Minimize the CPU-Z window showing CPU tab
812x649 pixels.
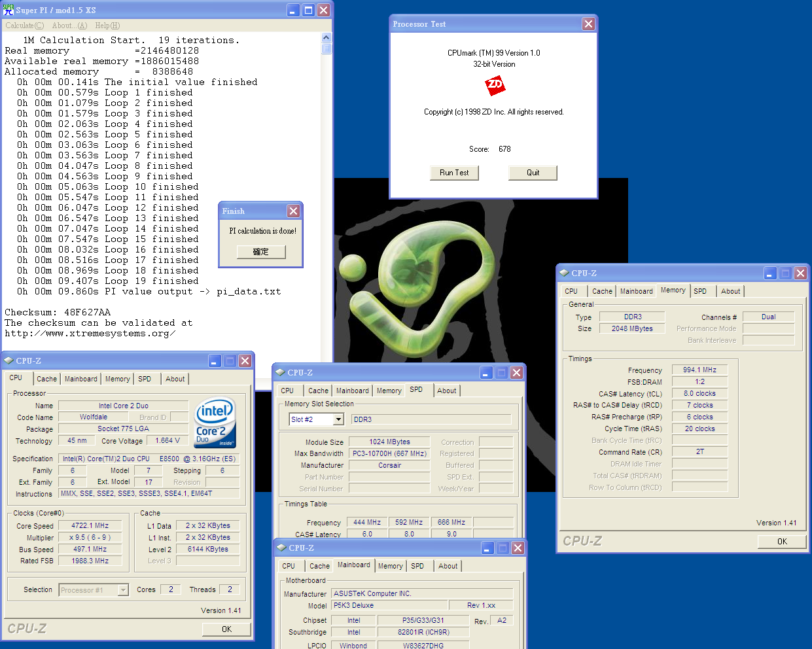215,360
